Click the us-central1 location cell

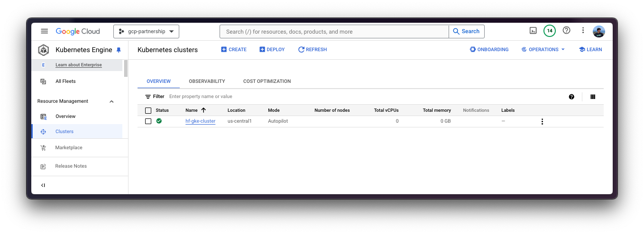pos(239,121)
